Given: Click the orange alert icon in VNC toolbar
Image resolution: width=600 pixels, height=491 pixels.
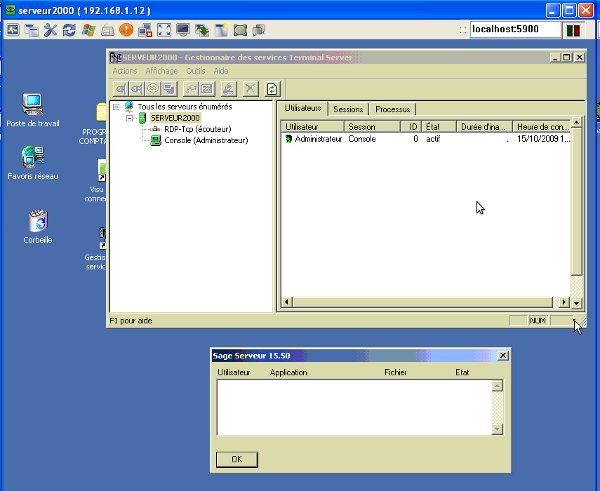Looking at the screenshot, I should click(x=127, y=31).
